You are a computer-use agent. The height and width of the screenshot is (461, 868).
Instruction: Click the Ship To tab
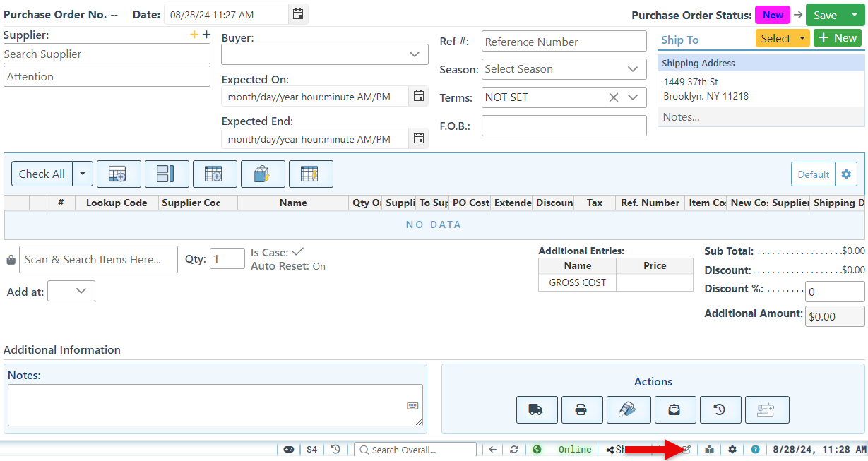pyautogui.click(x=679, y=40)
